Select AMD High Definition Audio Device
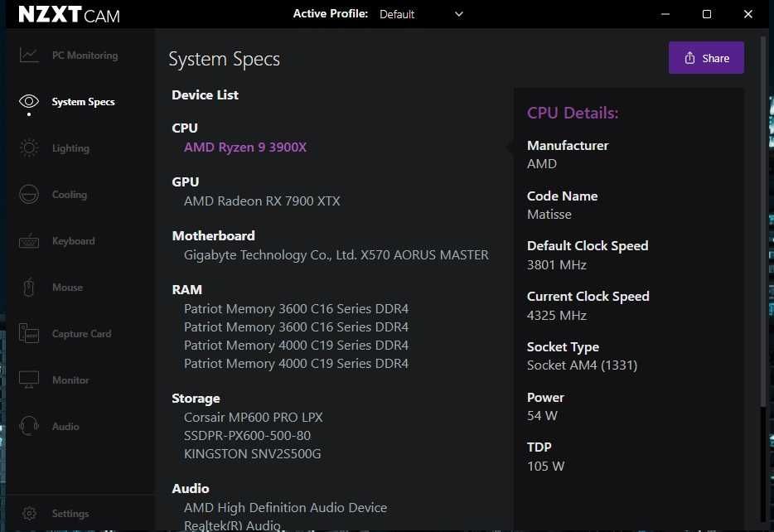The image size is (774, 532). coord(285,507)
